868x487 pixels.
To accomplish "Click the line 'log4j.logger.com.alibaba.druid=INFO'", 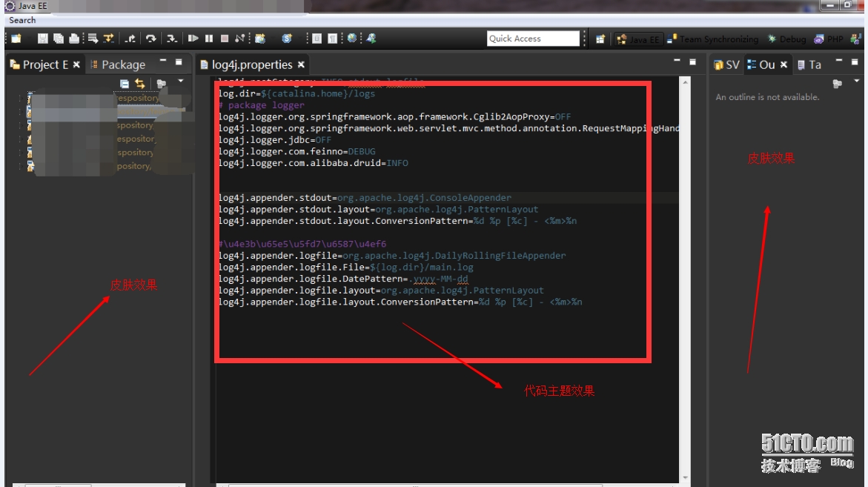I will (x=314, y=163).
